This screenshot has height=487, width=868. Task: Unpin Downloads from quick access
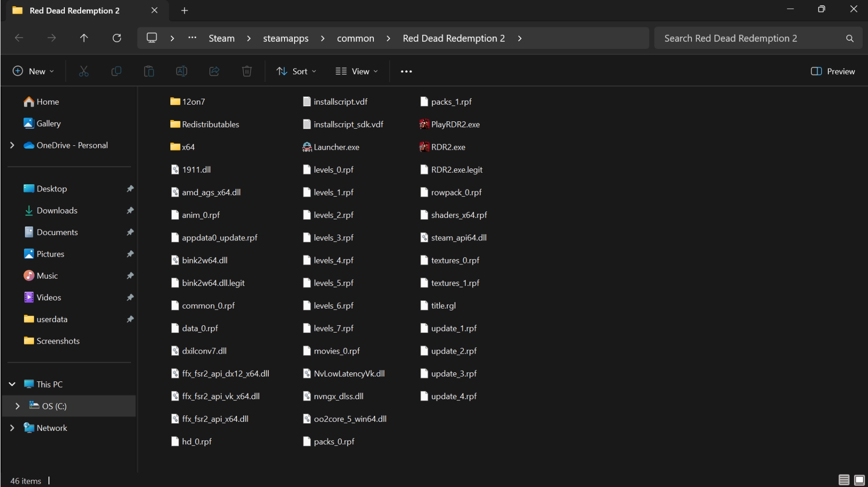(130, 210)
